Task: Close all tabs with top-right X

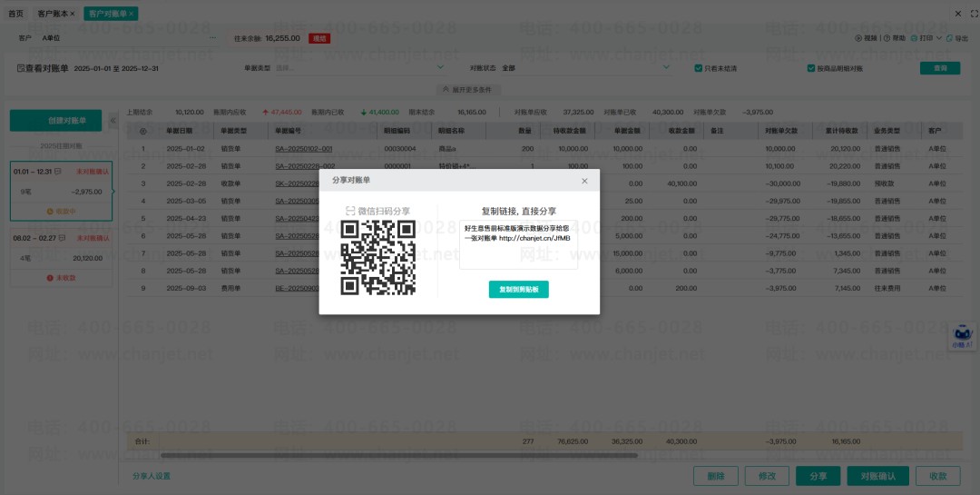Action: point(958,13)
